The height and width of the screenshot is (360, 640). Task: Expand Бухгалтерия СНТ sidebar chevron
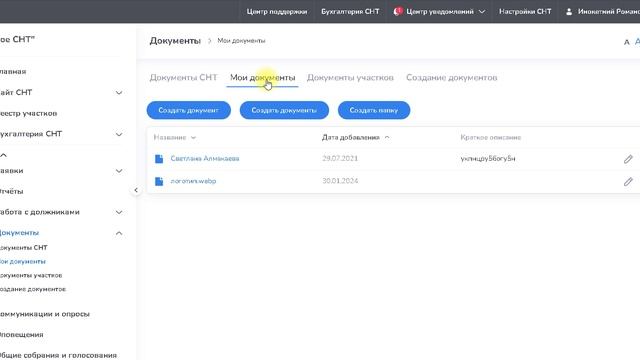pyautogui.click(x=119, y=134)
